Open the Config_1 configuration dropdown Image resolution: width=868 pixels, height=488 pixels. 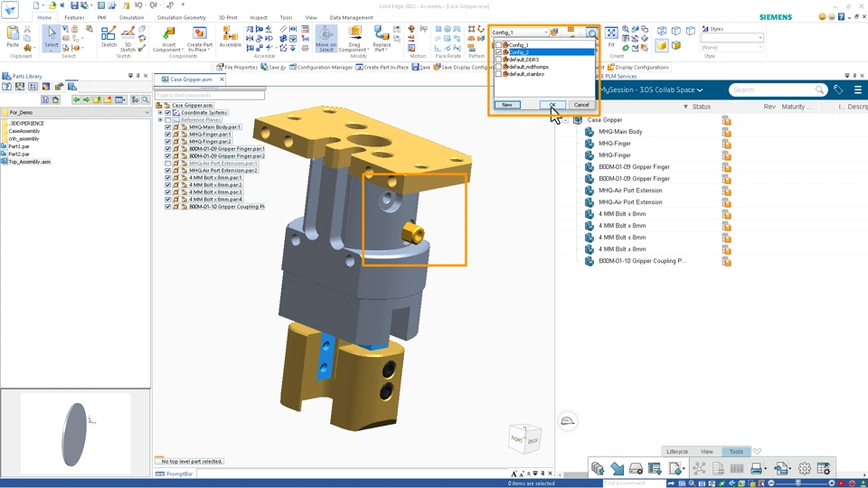click(546, 33)
